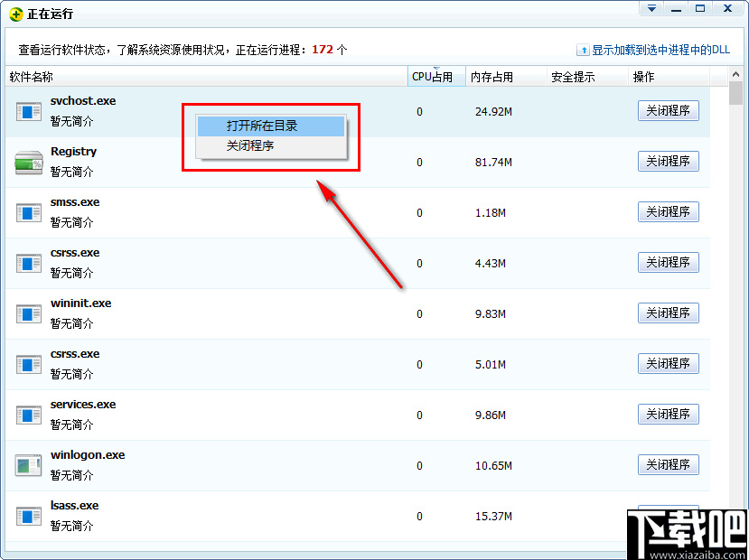Viewport: 749px width, 560px height.
Task: Click the vertical scrollbar thumb
Action: tap(735, 94)
